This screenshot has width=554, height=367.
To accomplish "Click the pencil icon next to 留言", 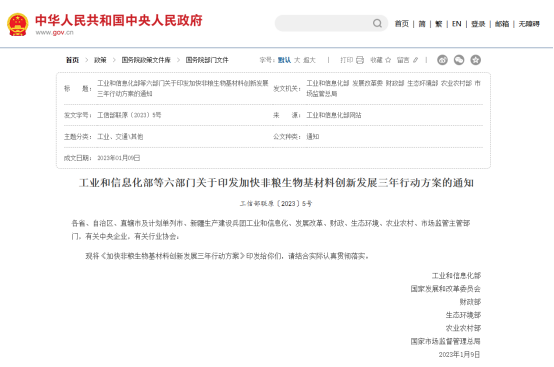I will coord(416,60).
